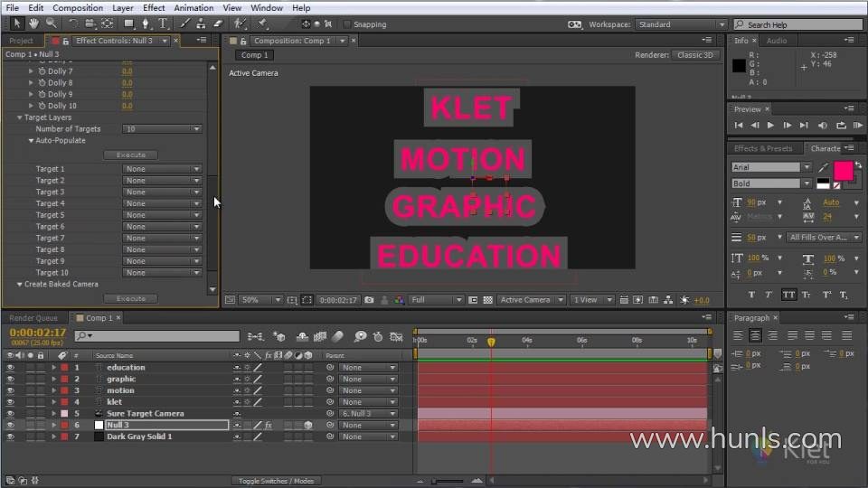Open the Target 1 layer dropdown

click(x=162, y=169)
